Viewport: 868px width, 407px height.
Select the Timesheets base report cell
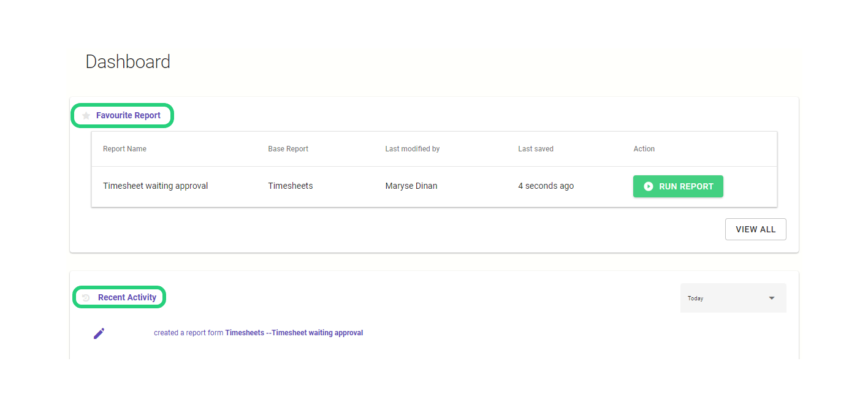[291, 186]
